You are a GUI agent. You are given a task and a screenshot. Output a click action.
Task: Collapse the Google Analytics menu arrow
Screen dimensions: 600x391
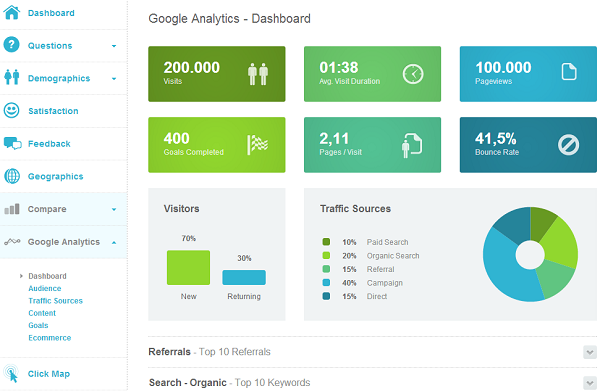click(114, 243)
